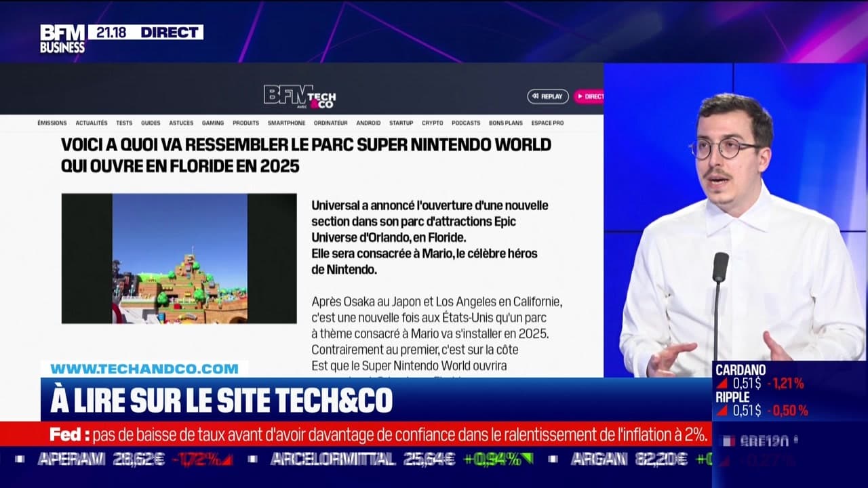Viewport: 868px width, 488px height.
Task: Select the SMARTPHONE nav section
Action: pyautogui.click(x=285, y=123)
